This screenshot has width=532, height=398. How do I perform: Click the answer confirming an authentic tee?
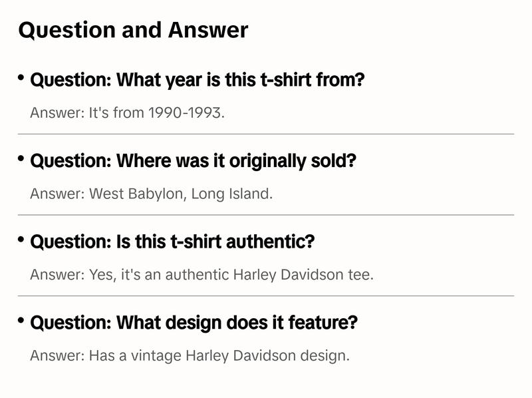click(x=201, y=275)
